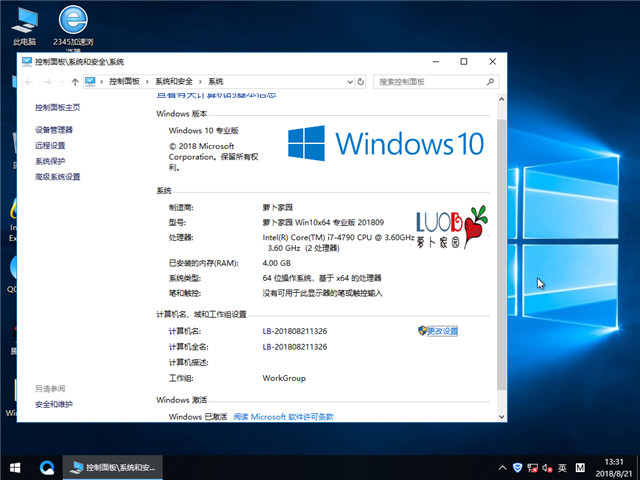The width and height of the screenshot is (640, 480).
Task: Click the network tray icon
Action: click(x=532, y=468)
